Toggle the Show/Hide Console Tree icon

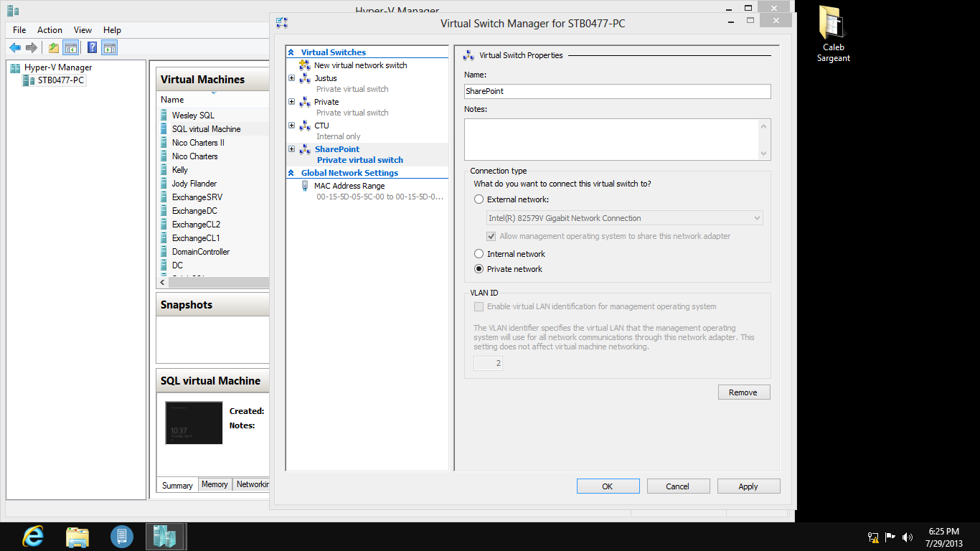coord(70,48)
